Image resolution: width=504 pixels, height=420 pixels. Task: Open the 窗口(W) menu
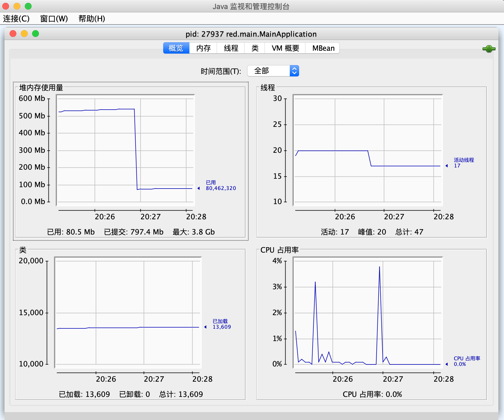click(54, 19)
